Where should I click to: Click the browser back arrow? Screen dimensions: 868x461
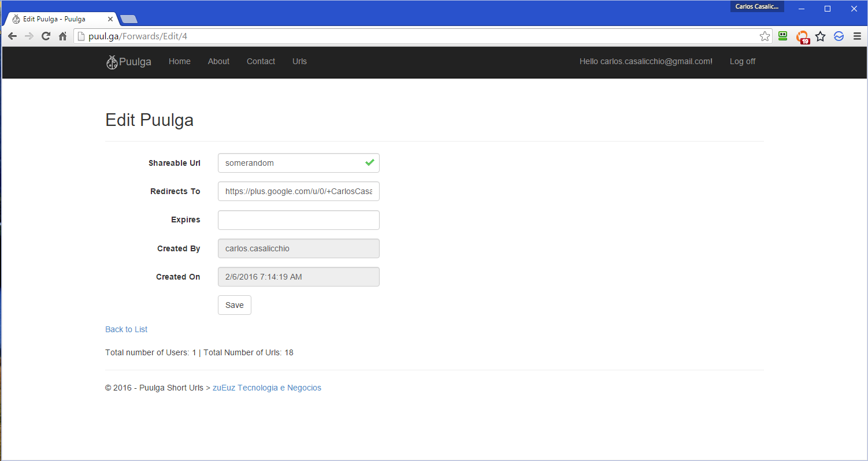(x=12, y=36)
